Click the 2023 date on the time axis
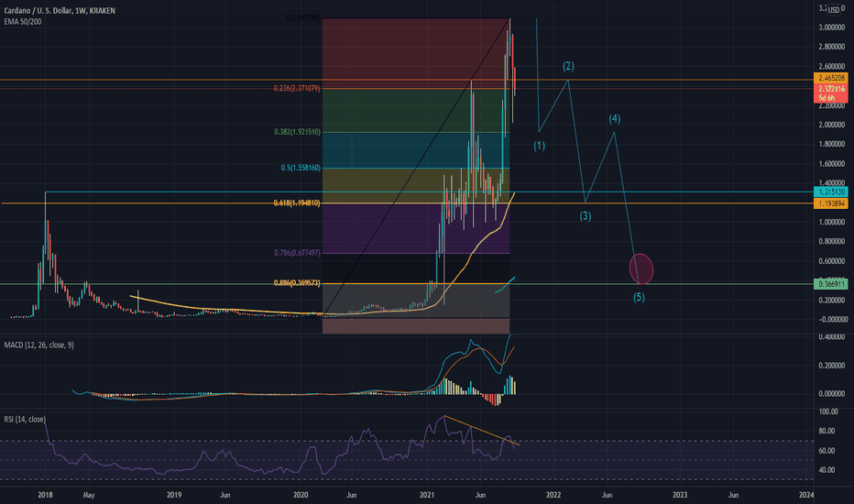This screenshot has height=504, width=854. point(680,495)
